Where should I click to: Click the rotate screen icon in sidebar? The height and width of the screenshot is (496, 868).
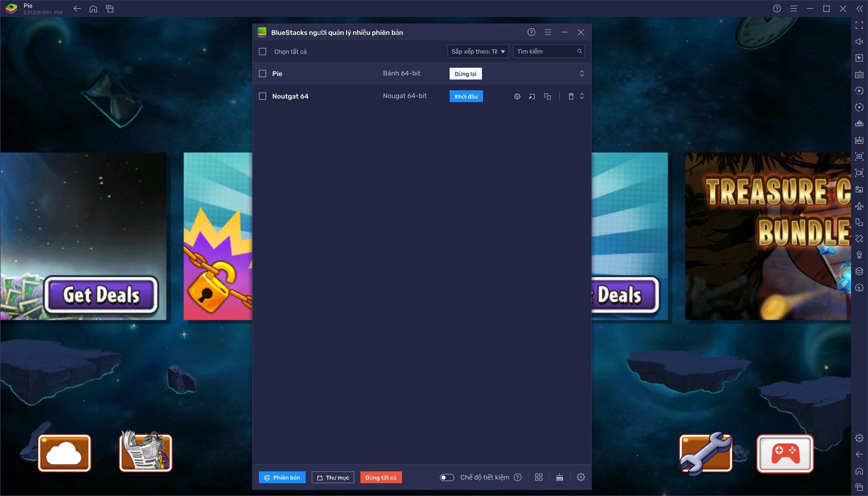point(859,222)
